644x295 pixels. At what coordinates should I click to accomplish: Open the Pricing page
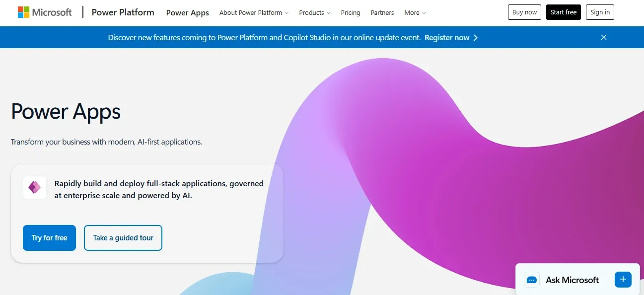[x=351, y=13]
